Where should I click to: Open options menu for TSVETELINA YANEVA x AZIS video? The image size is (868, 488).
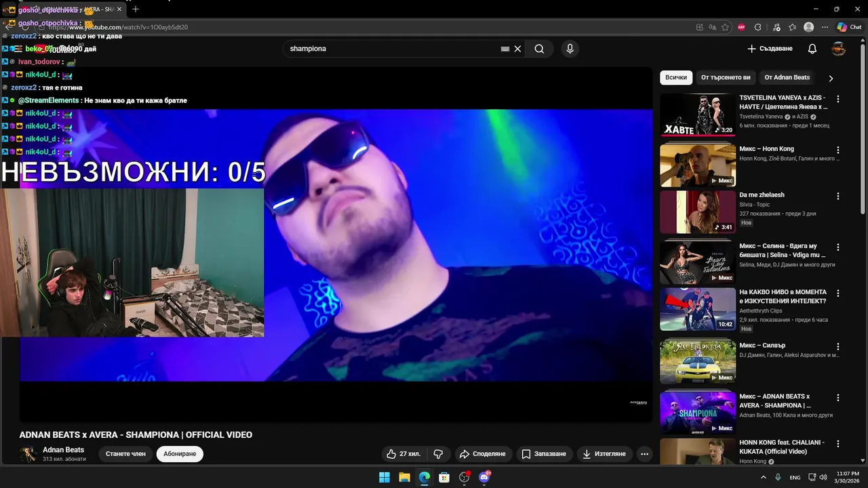tap(838, 99)
